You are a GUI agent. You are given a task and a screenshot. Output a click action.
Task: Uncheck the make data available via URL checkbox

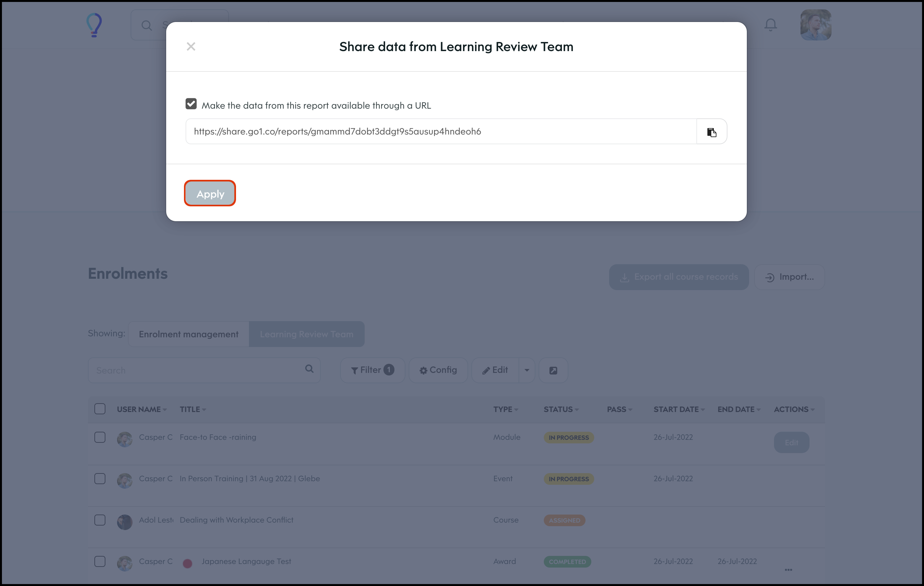click(x=191, y=104)
